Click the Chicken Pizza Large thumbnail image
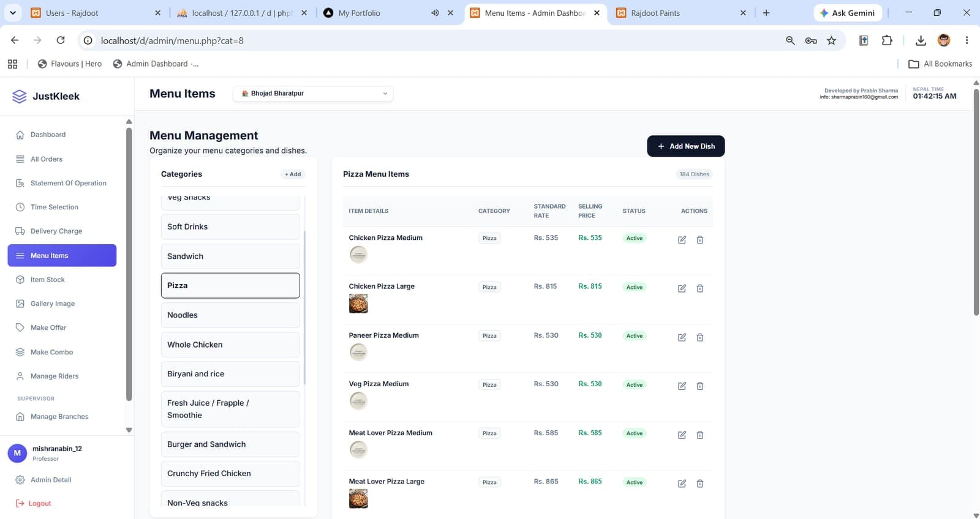 point(358,304)
